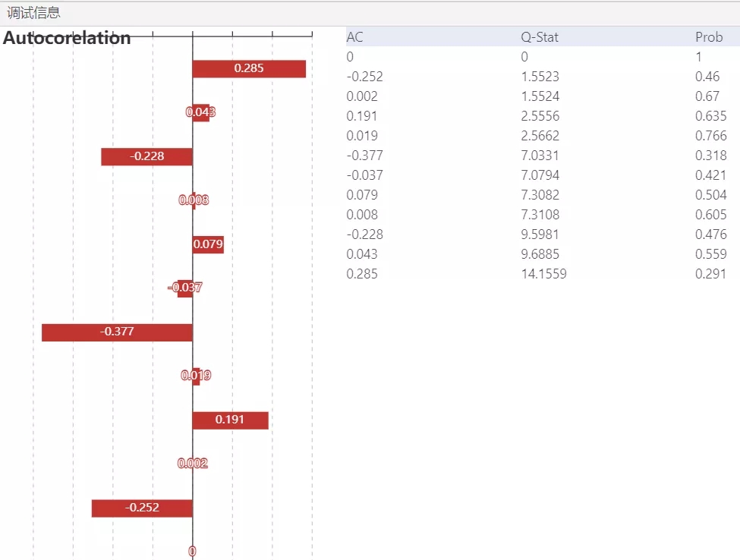Screen dimensions: 740x560
Task: Select the 0.285 bar in the chart
Action: pos(249,68)
